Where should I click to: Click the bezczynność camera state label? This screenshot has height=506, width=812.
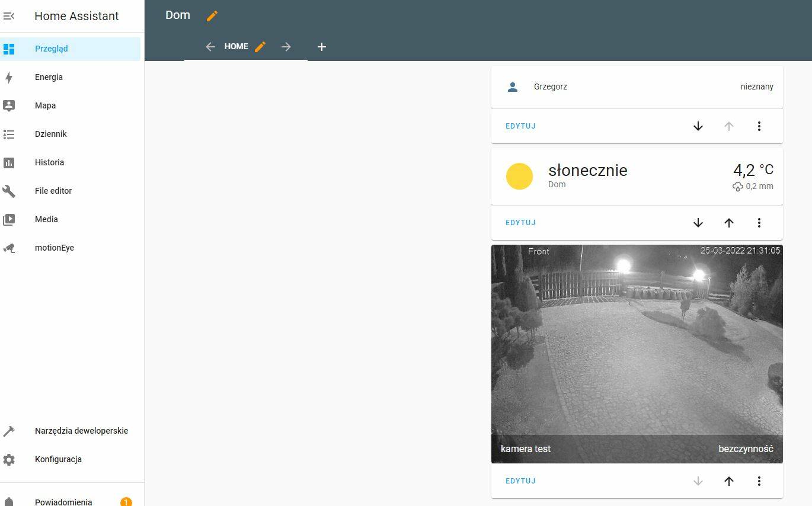[746, 449]
